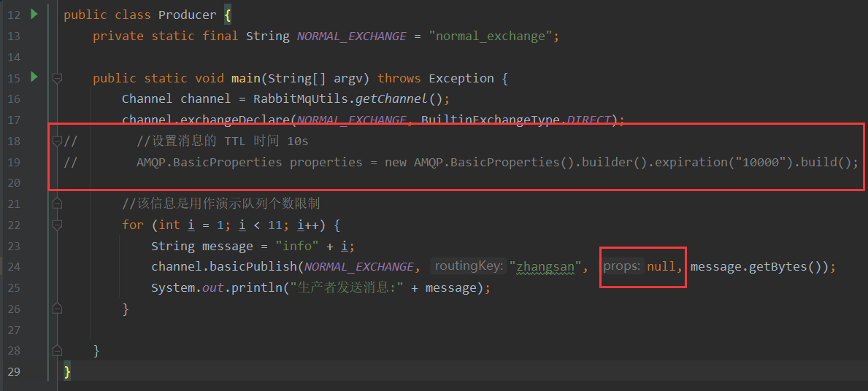Click the Producer class name
Image resolution: width=868 pixels, height=391 pixels.
pos(188,15)
